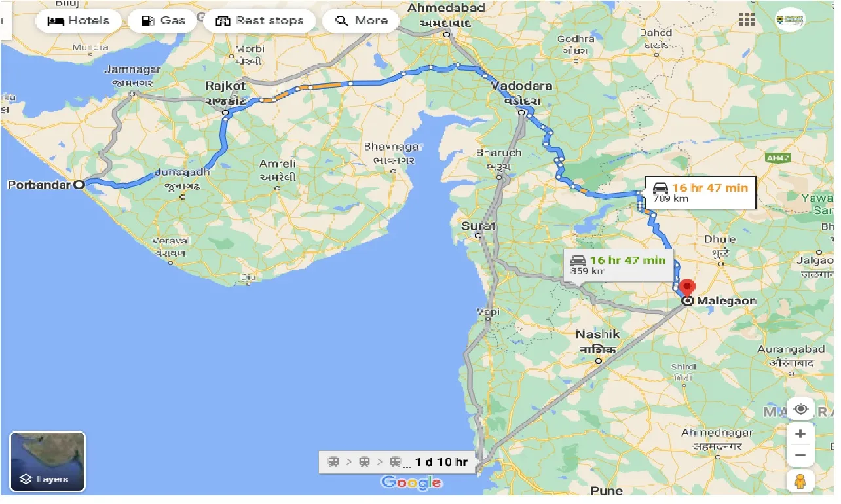Open the Layers map type thumbnail
Image resolution: width=841 pixels, height=504 pixels.
(47, 462)
